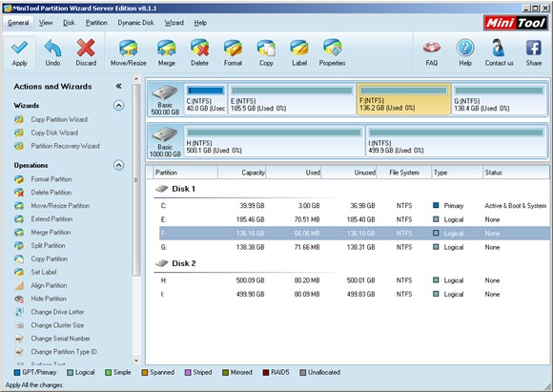Select the E: row with 185.46 GB
This screenshot has width=553, height=392.
pos(354,219)
